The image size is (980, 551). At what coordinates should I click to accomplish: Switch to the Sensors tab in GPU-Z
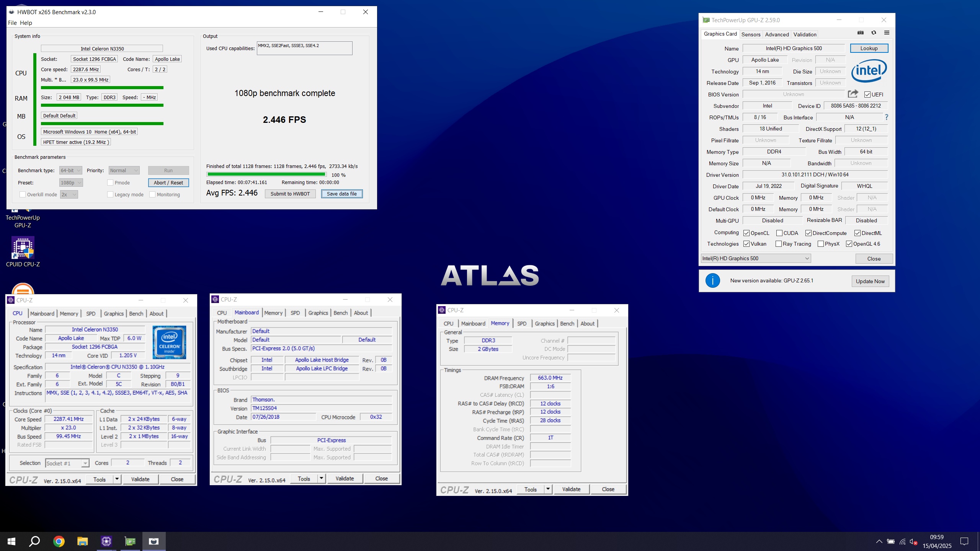(751, 34)
